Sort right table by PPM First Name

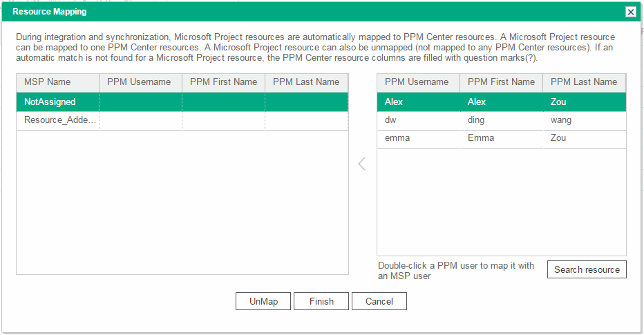tap(501, 82)
